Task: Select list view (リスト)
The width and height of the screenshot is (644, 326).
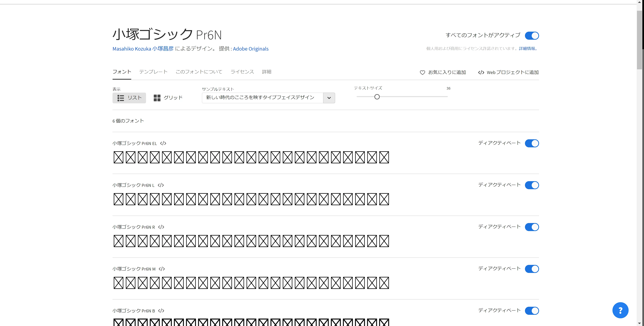Action: coord(129,98)
